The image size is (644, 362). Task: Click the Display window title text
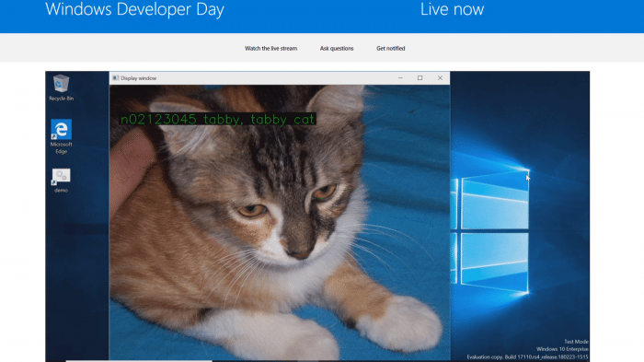pyautogui.click(x=138, y=78)
